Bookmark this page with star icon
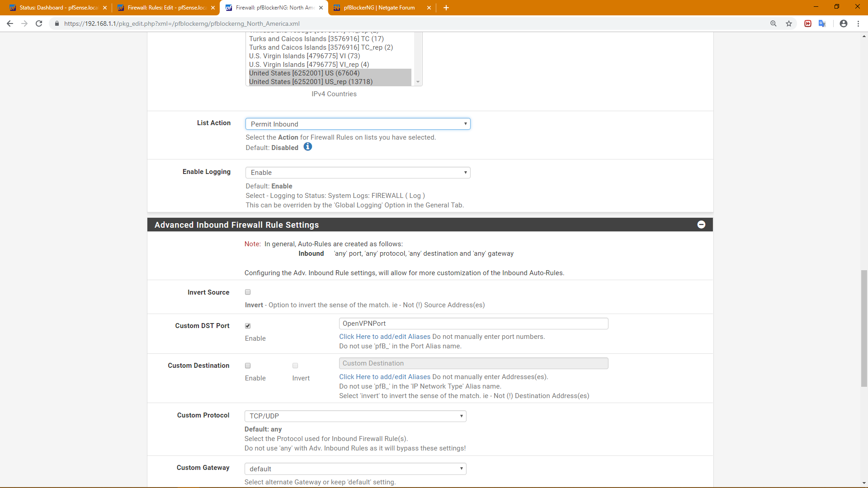 [789, 23]
